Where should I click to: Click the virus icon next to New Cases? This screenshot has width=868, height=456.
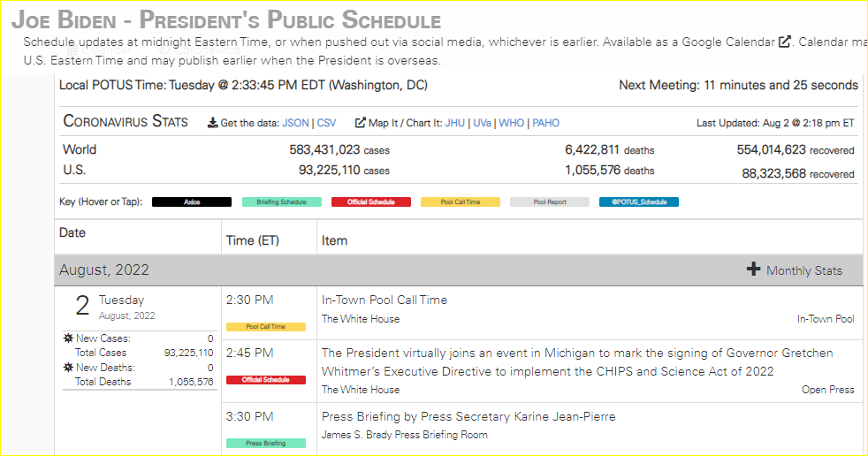pos(68,338)
